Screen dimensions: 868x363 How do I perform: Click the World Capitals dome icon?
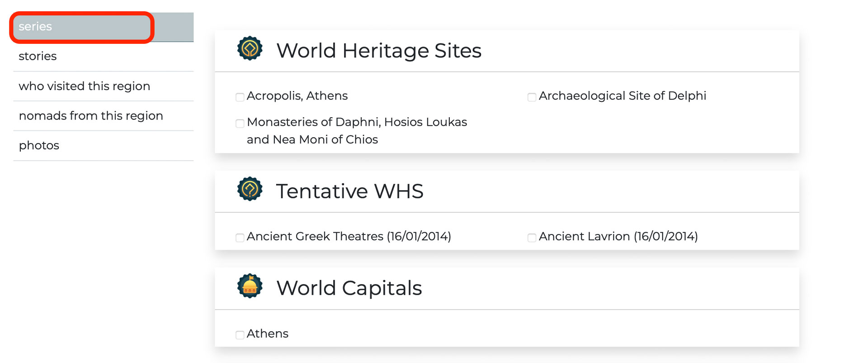click(x=250, y=286)
